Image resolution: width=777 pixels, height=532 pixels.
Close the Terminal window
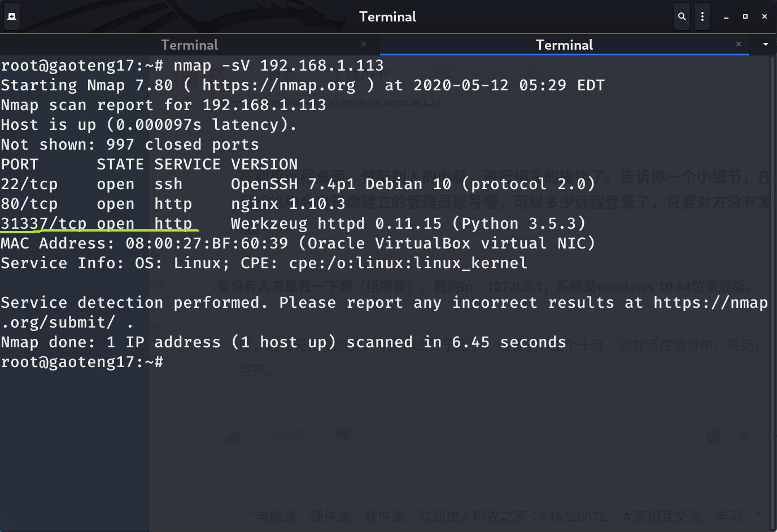765,16
